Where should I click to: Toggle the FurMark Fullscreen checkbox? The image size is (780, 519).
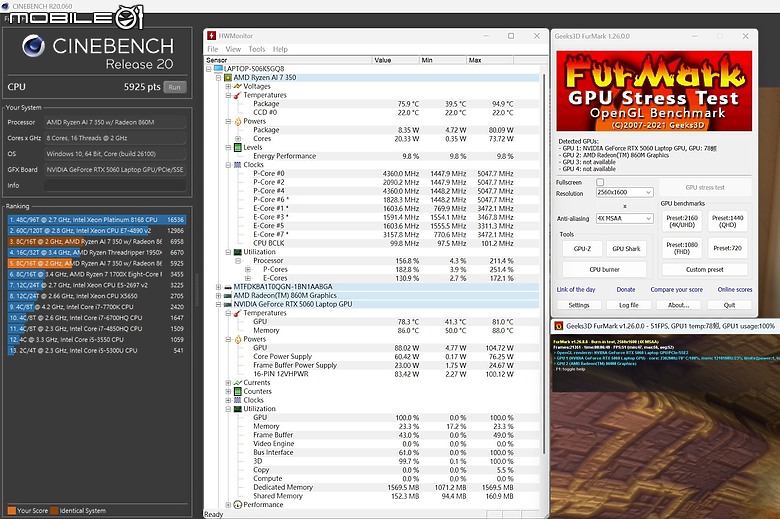(x=600, y=182)
